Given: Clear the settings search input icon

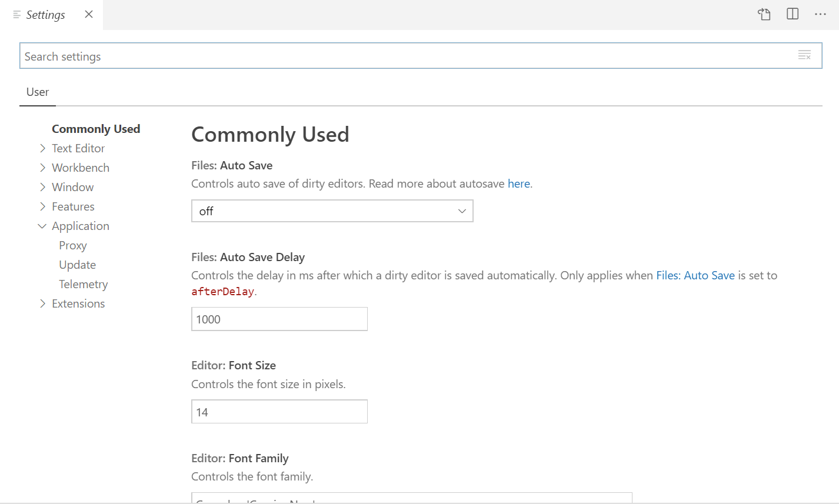Looking at the screenshot, I should tap(804, 56).
